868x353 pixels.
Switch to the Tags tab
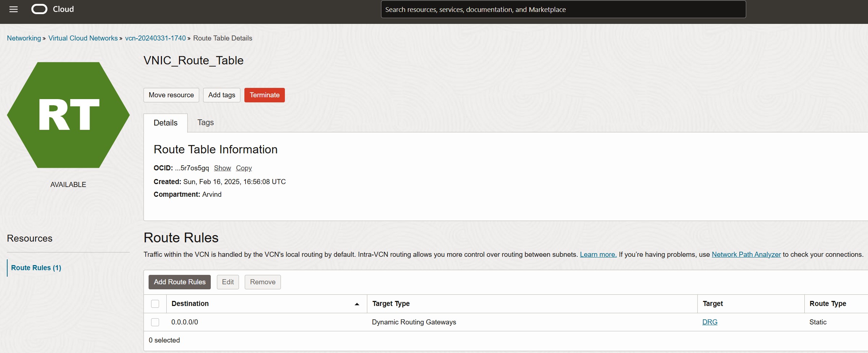205,123
